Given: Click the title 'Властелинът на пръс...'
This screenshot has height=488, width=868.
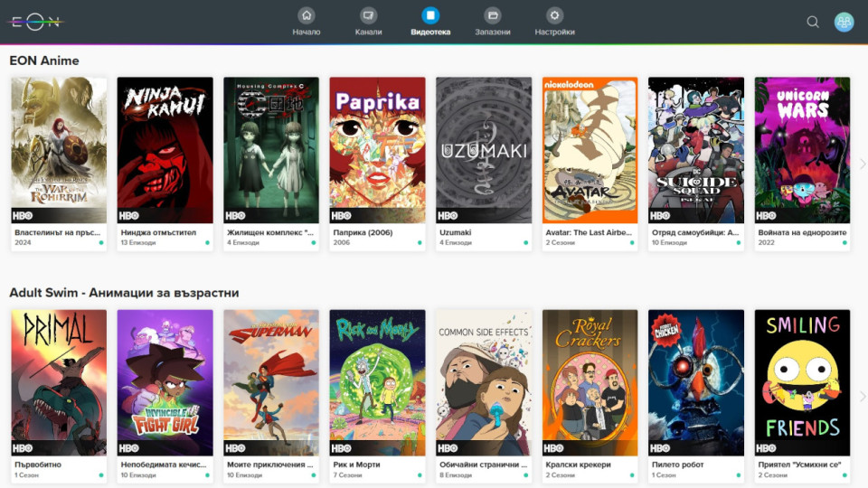Looking at the screenshot, I should [x=58, y=233].
